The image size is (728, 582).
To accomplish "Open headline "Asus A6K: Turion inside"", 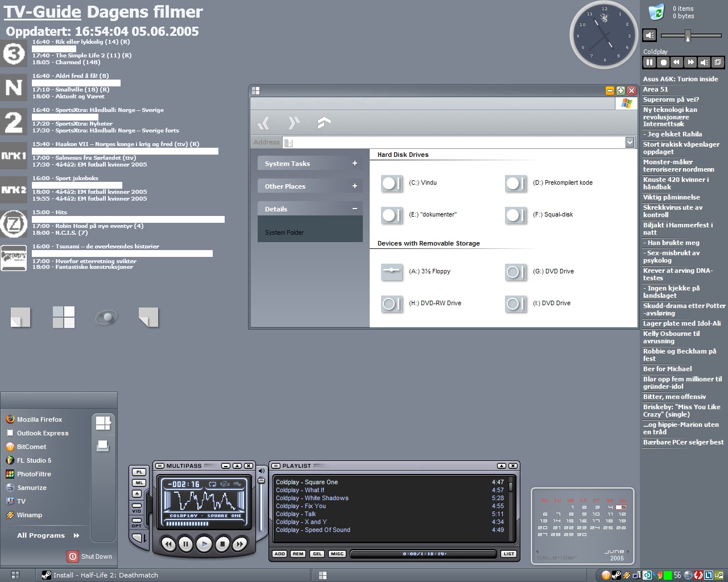I will [680, 79].
